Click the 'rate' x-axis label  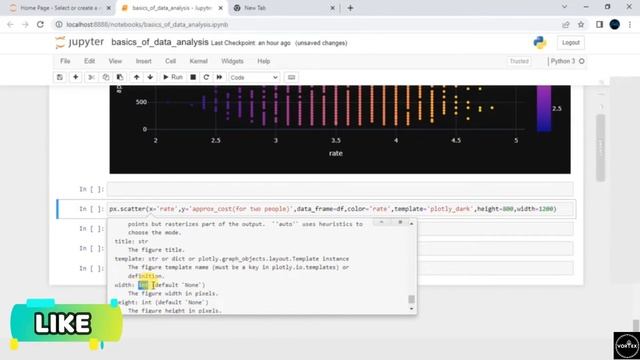coord(336,153)
